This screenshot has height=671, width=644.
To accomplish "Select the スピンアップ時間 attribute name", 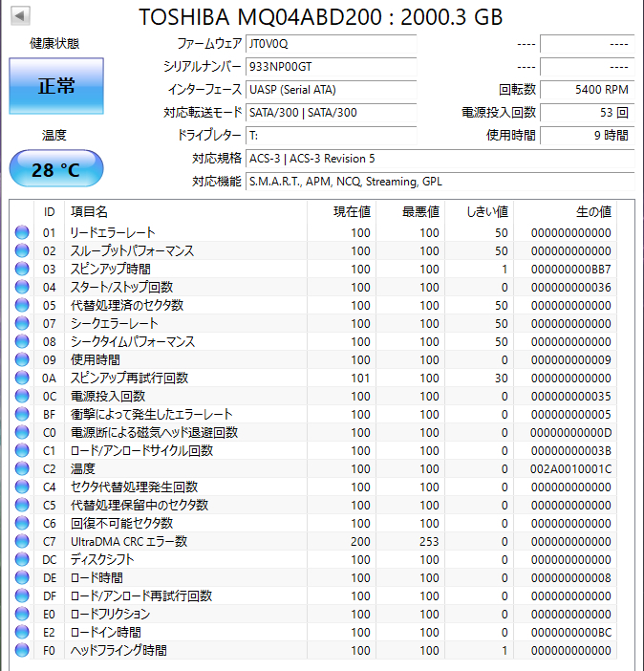I will pos(111,269).
